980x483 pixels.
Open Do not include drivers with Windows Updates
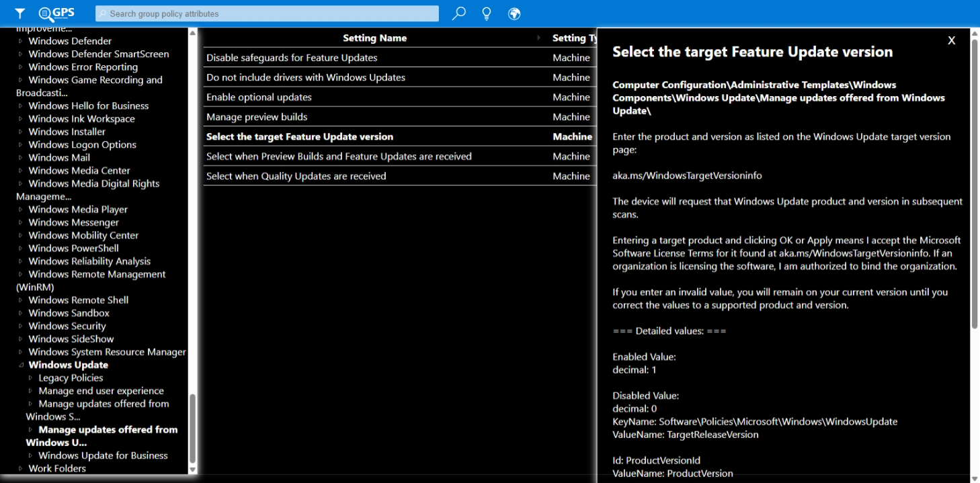306,77
